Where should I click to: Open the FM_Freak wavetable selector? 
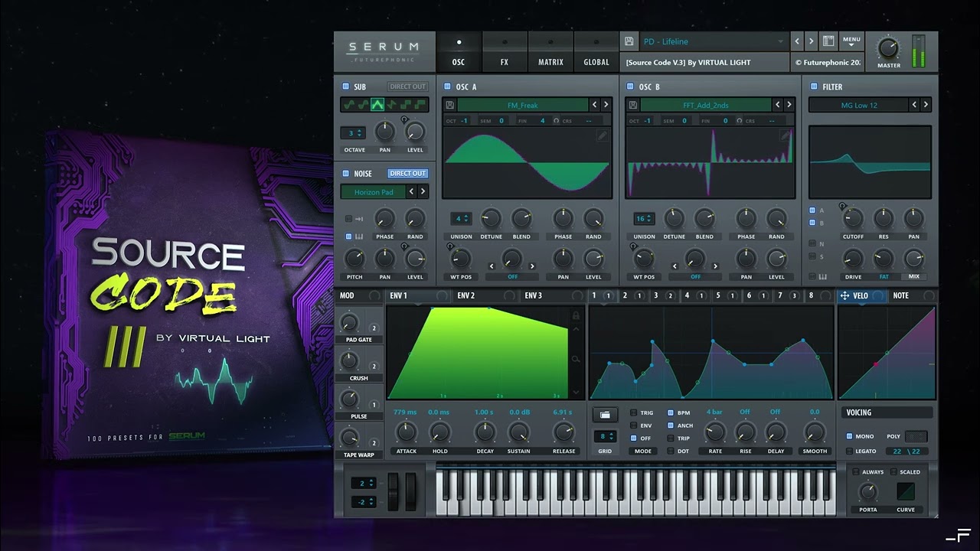(x=522, y=105)
